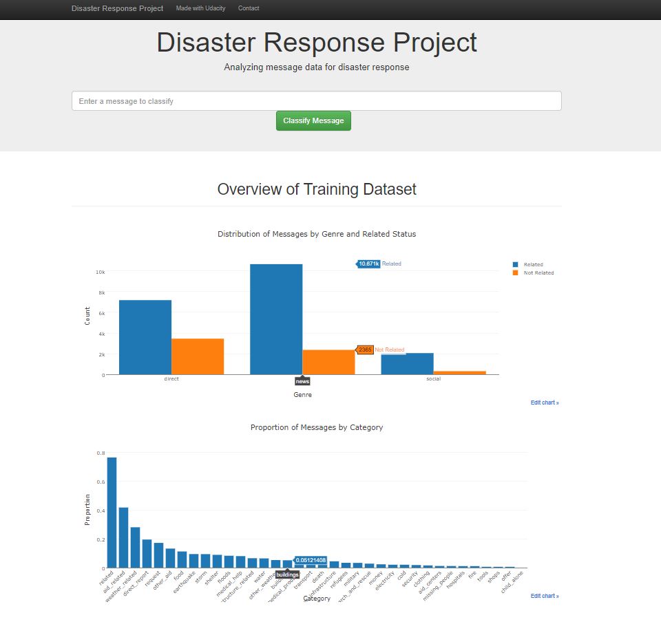Click the 'Proportion' y-axis title
661x644 pixels.
point(87,510)
